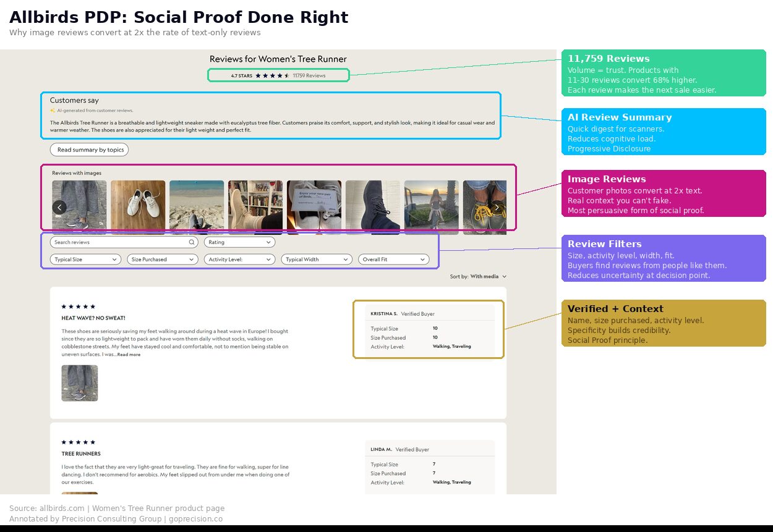Click the right arrow in the image carousel
The width and height of the screenshot is (773, 532).
pos(497,207)
